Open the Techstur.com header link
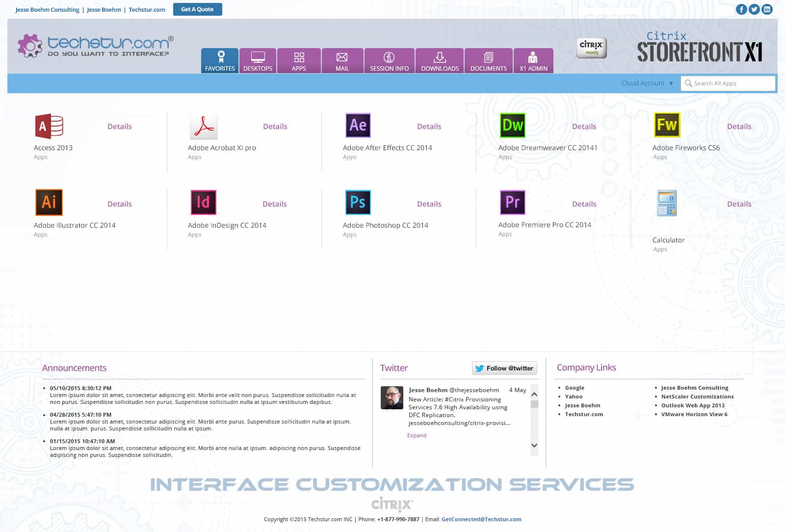The width and height of the screenshot is (785, 532). click(147, 10)
